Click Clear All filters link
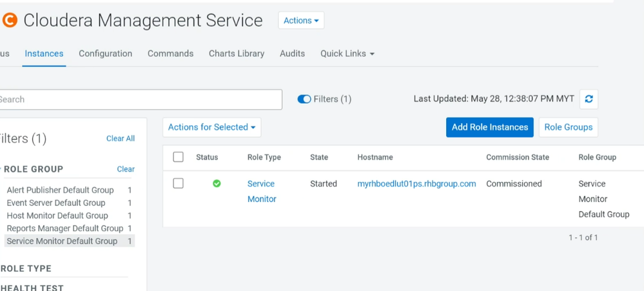This screenshot has height=291, width=644. click(x=121, y=139)
